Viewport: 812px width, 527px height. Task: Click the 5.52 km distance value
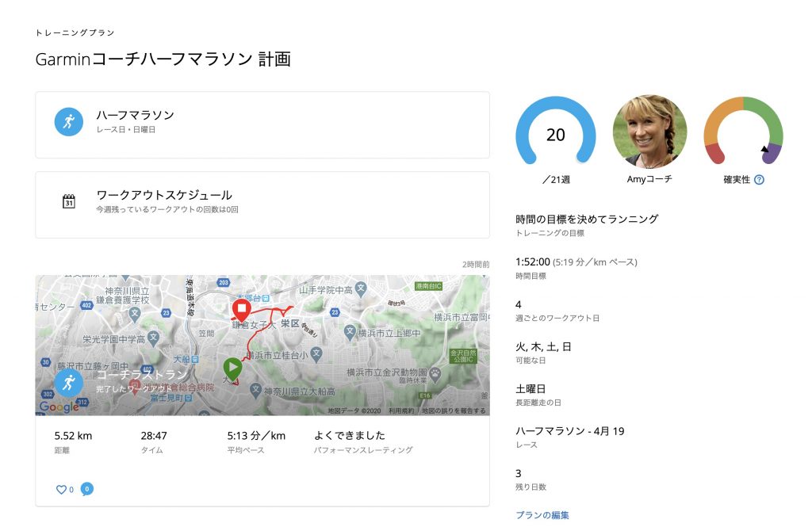click(73, 436)
